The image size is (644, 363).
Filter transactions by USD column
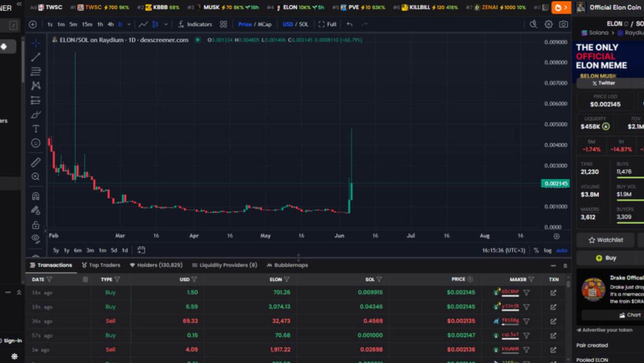click(194, 279)
